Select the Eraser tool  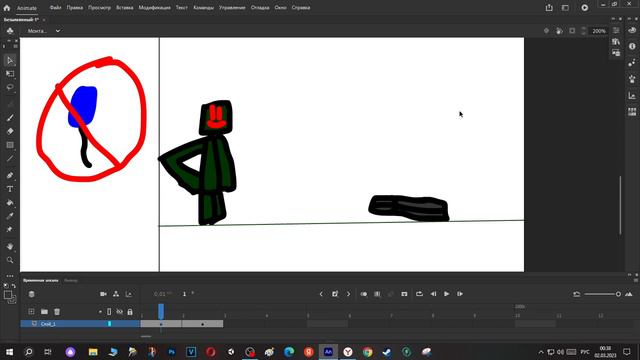(x=10, y=131)
